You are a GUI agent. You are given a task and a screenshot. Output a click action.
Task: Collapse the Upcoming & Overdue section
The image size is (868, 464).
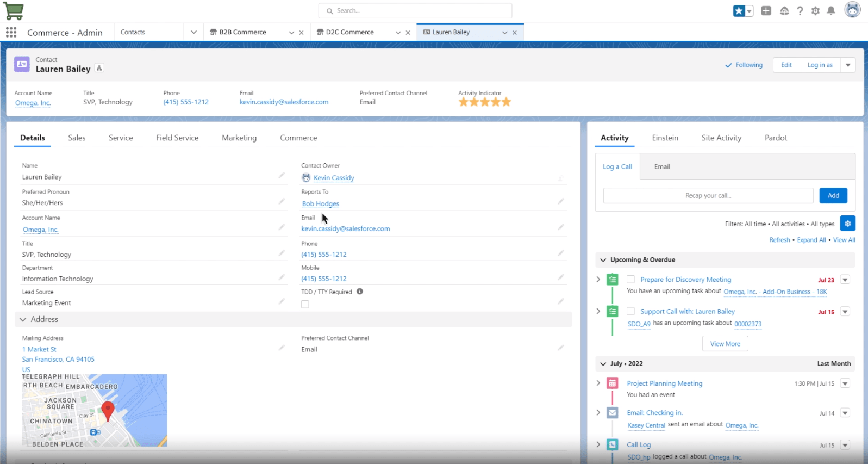click(603, 260)
